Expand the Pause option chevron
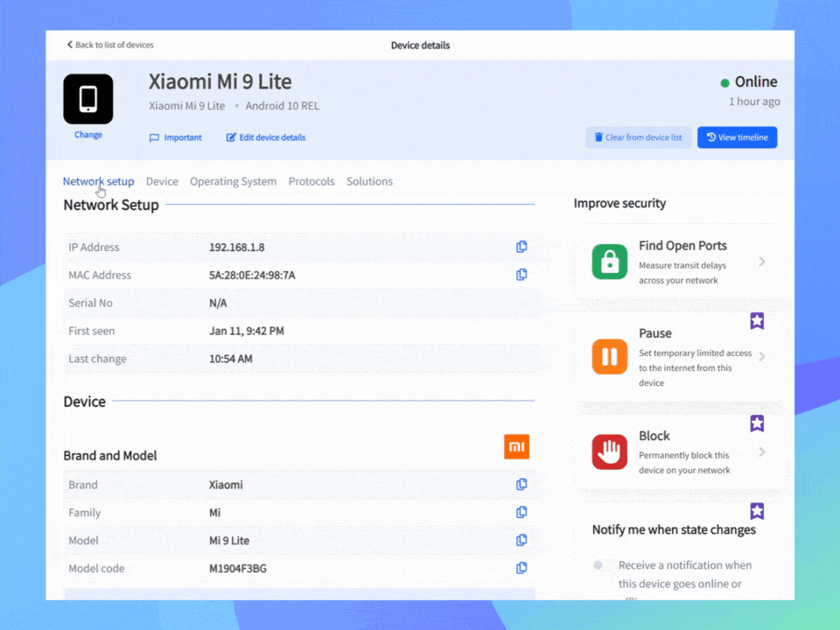Image resolution: width=840 pixels, height=630 pixels. click(762, 357)
